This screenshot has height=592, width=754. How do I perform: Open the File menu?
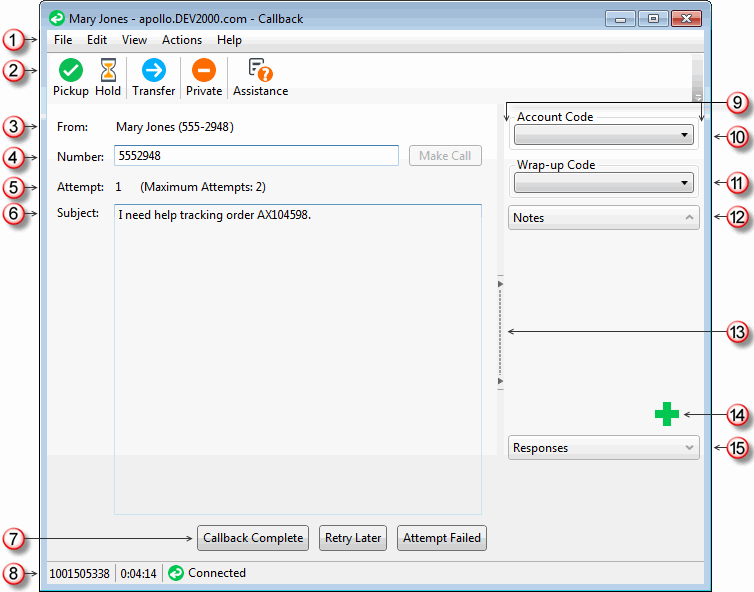point(63,40)
